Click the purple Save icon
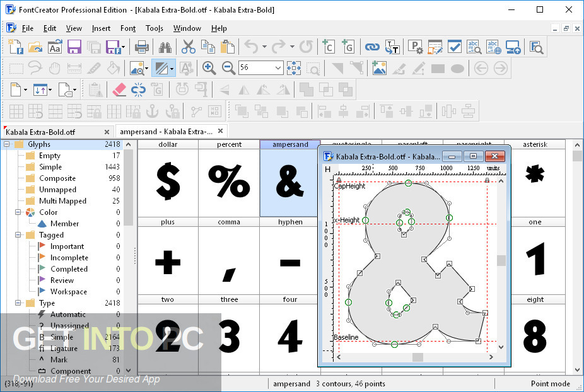The width and height of the screenshot is (584, 392). pos(74,47)
